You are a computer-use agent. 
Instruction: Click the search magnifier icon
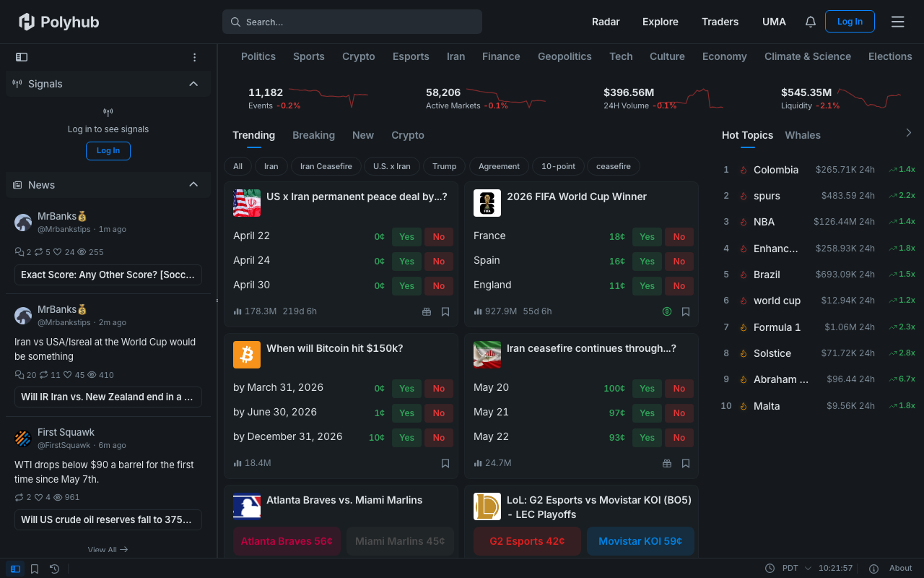coord(235,22)
